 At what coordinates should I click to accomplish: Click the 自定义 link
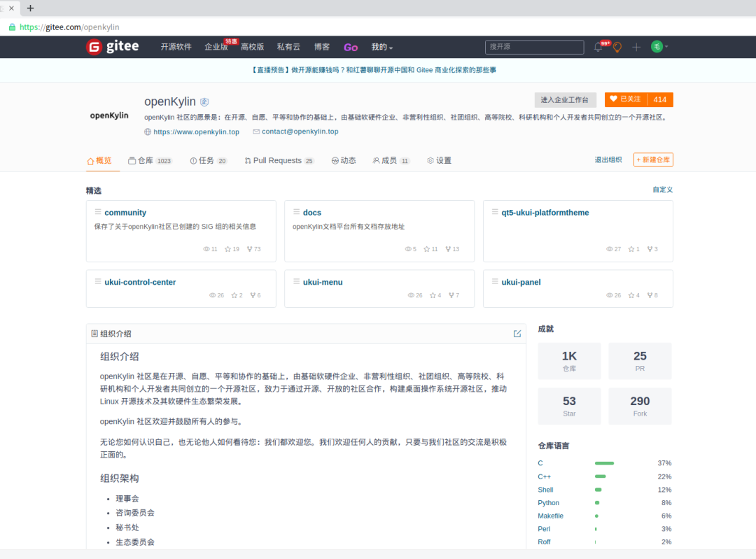[662, 190]
